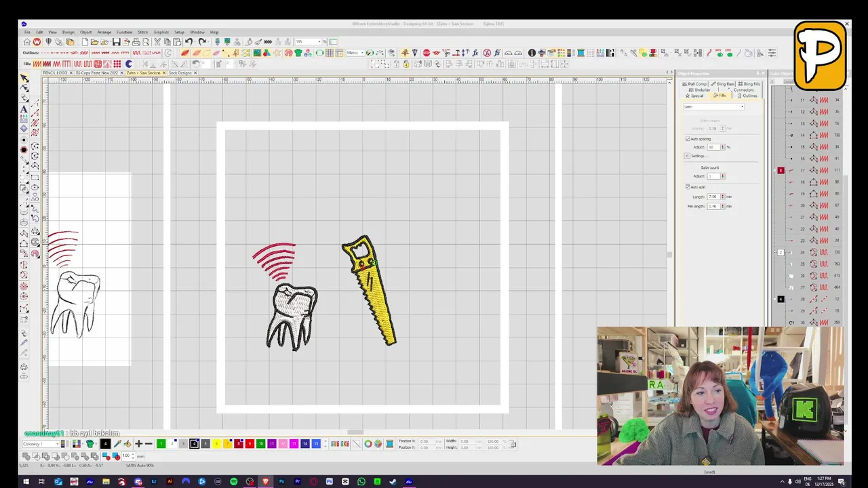
Task: Toggle the Auto spacing checkbox
Action: point(688,139)
